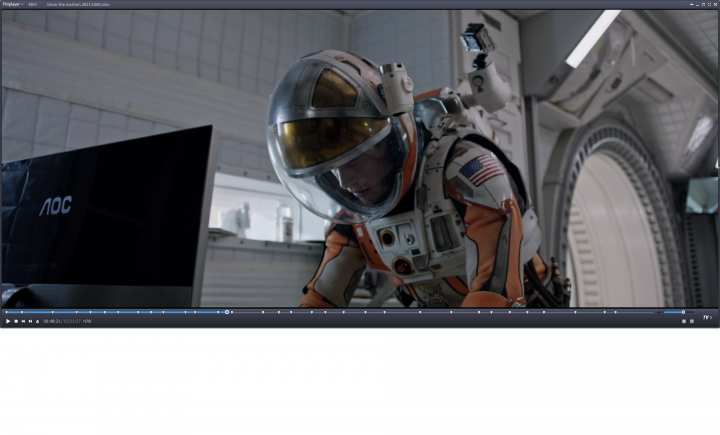Stop the video playback
Screen dimensions: 720x435
(x=16, y=321)
